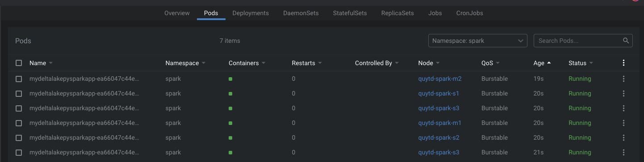Viewport: 644px width, 162px height.
Task: Open node link quytd-spark-m1
Action: (x=440, y=123)
